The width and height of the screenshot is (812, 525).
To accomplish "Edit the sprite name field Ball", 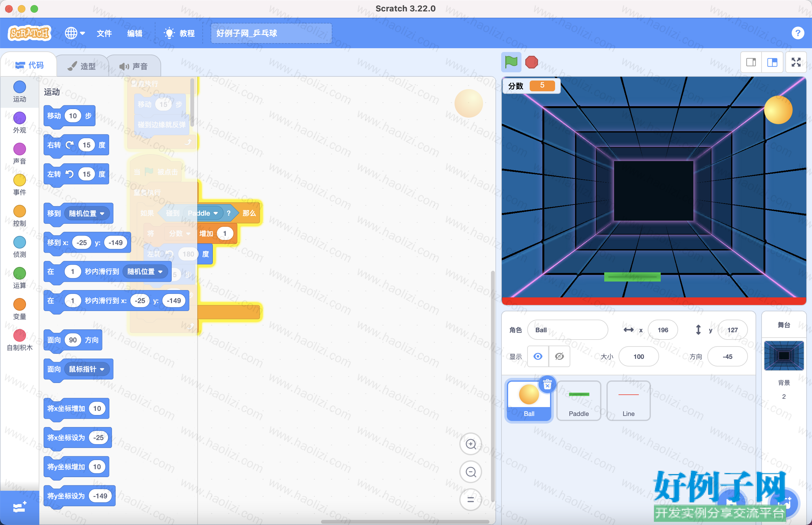I will 567,330.
